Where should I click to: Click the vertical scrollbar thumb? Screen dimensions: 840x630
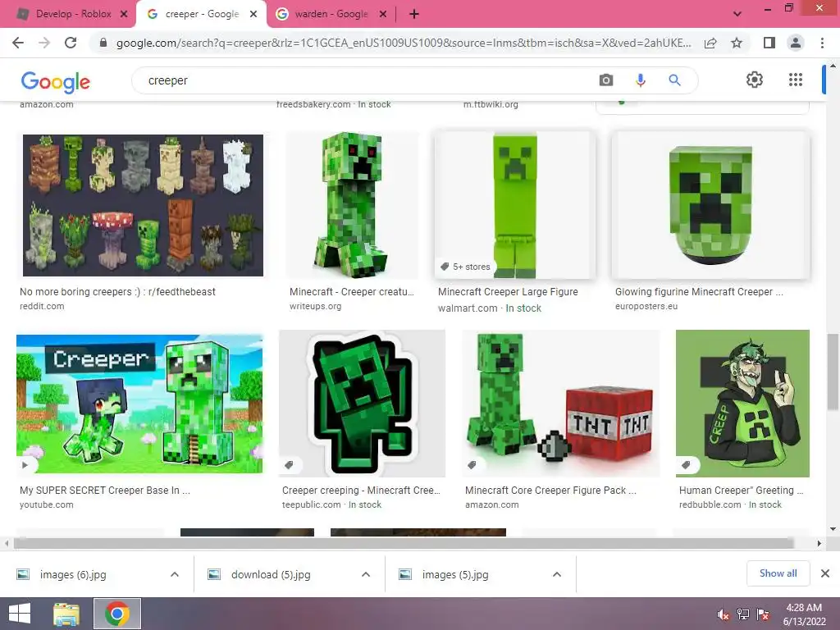tap(833, 372)
